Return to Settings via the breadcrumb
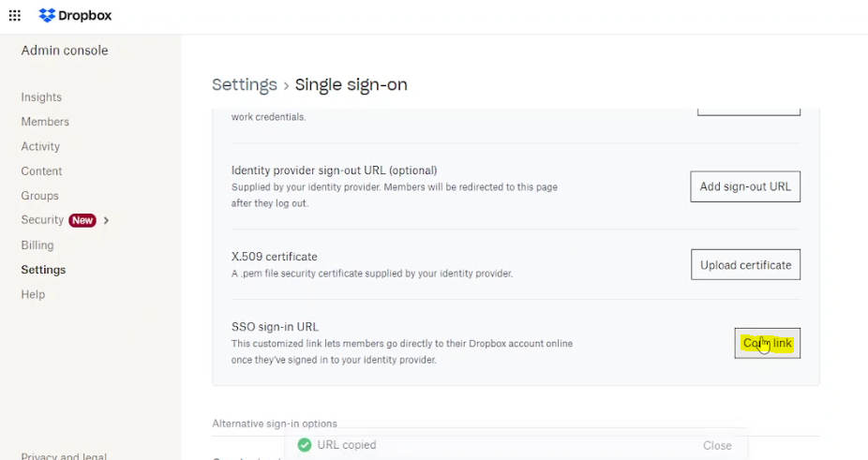Image resolution: width=868 pixels, height=460 pixels. [244, 85]
